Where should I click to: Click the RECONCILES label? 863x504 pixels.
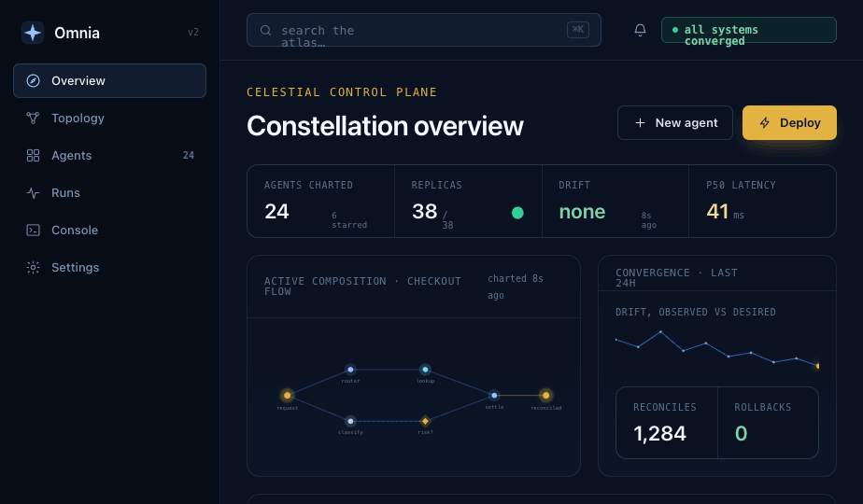click(664, 407)
